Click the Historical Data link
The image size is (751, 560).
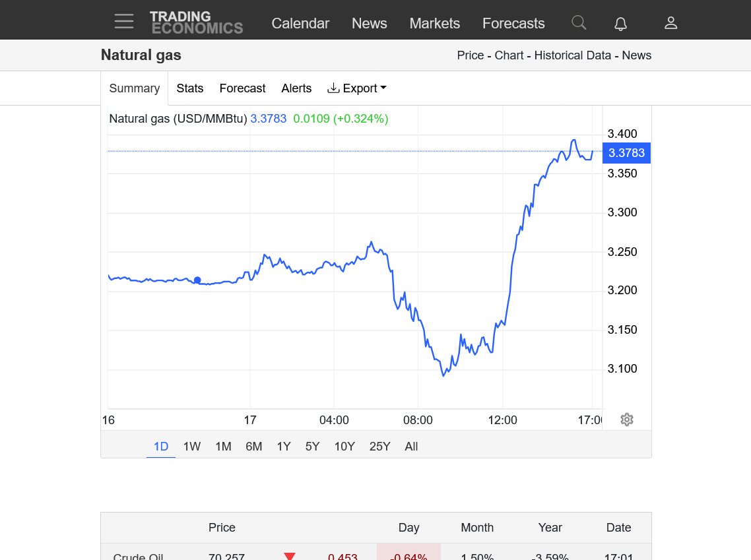click(x=572, y=55)
